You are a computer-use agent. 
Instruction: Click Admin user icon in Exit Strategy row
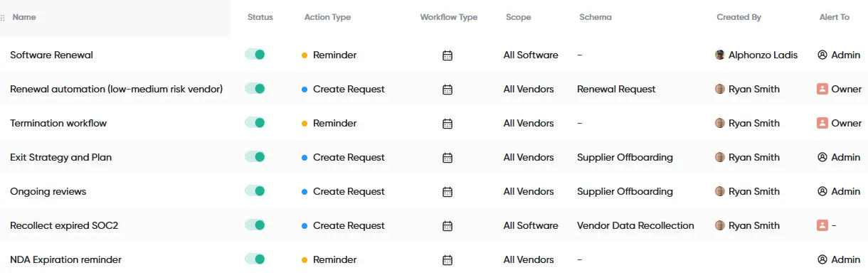(822, 157)
